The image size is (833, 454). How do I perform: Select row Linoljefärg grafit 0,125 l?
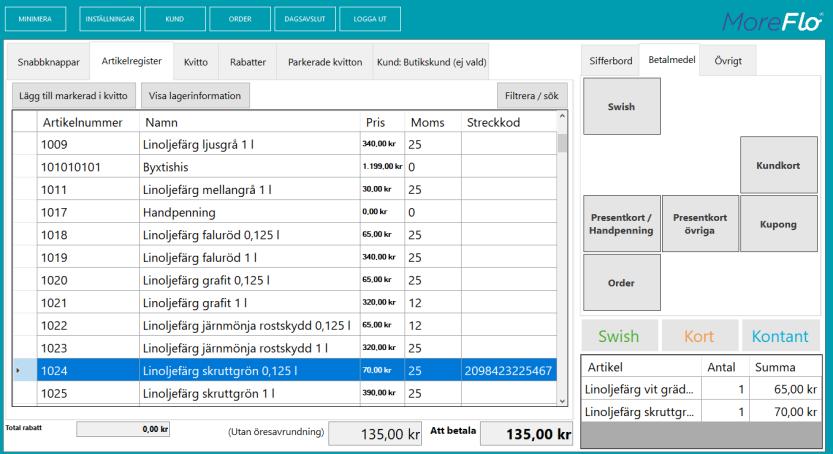click(285, 280)
